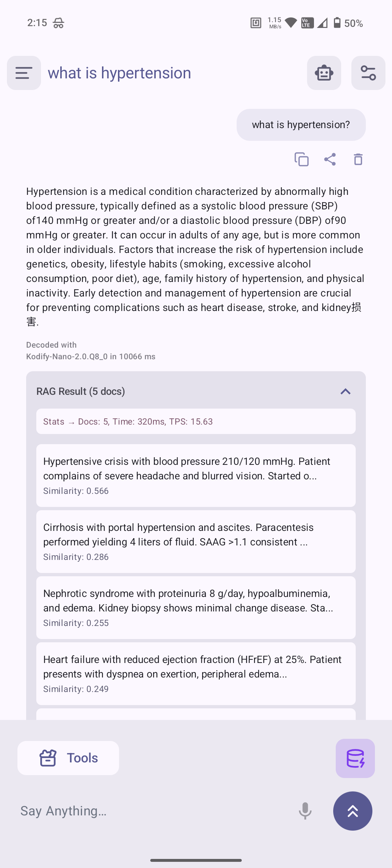Open the settings sliders icon
Viewport: 392px width, 868px height.
click(368, 73)
